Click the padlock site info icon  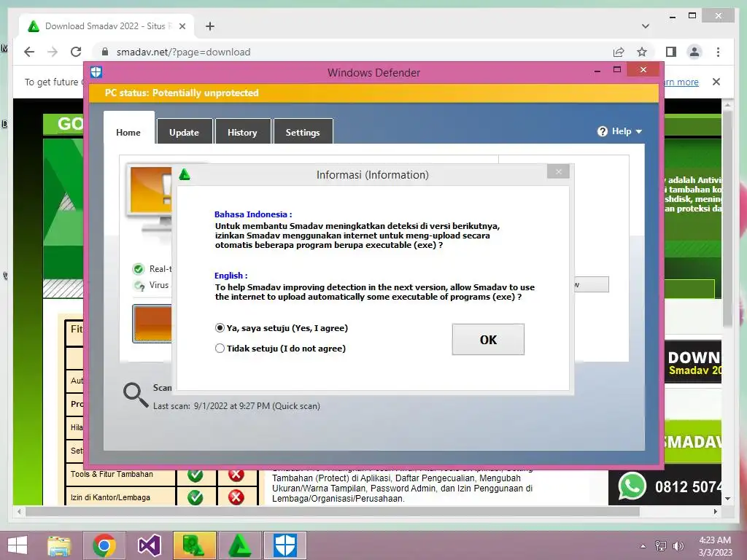click(x=105, y=52)
